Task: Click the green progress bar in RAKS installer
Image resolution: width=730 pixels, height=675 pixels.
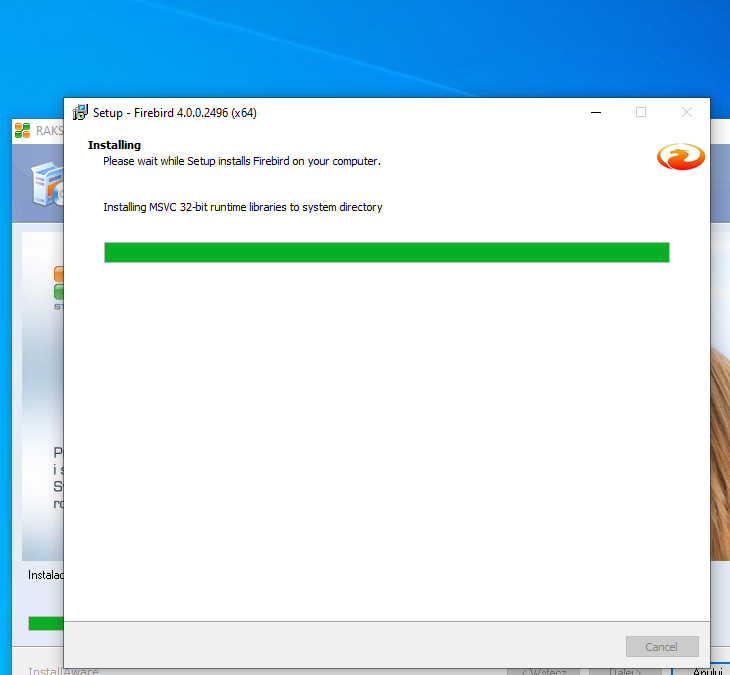Action: [46, 623]
